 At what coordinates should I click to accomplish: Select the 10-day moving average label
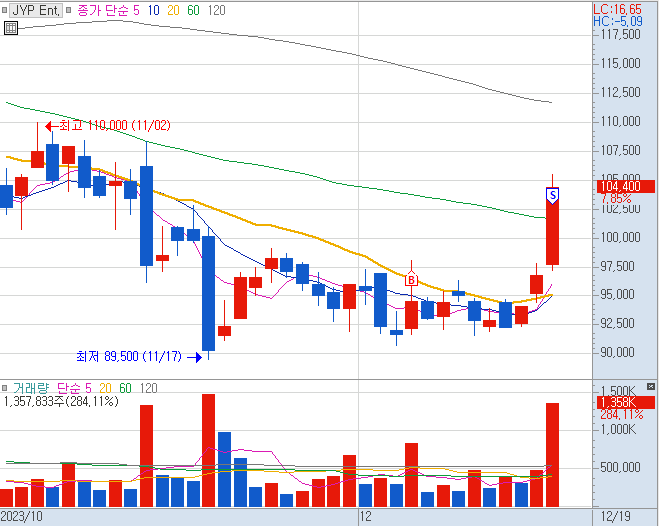click(153, 11)
